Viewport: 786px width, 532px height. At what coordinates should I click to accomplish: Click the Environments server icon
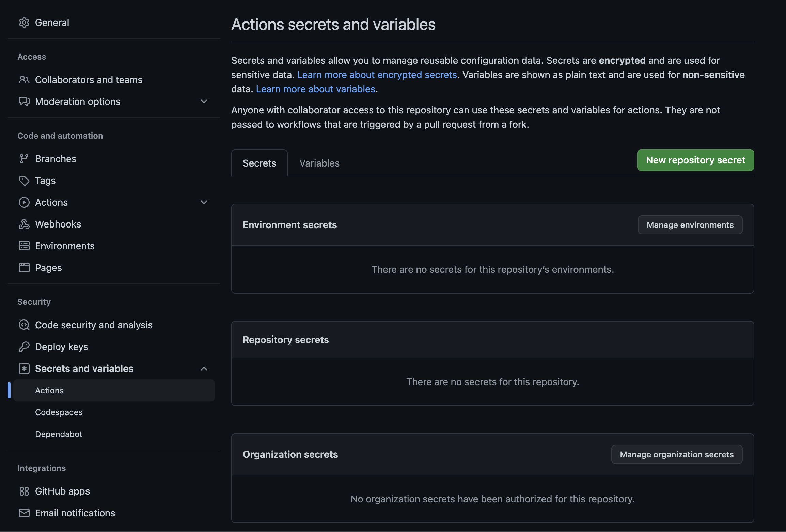coord(24,246)
